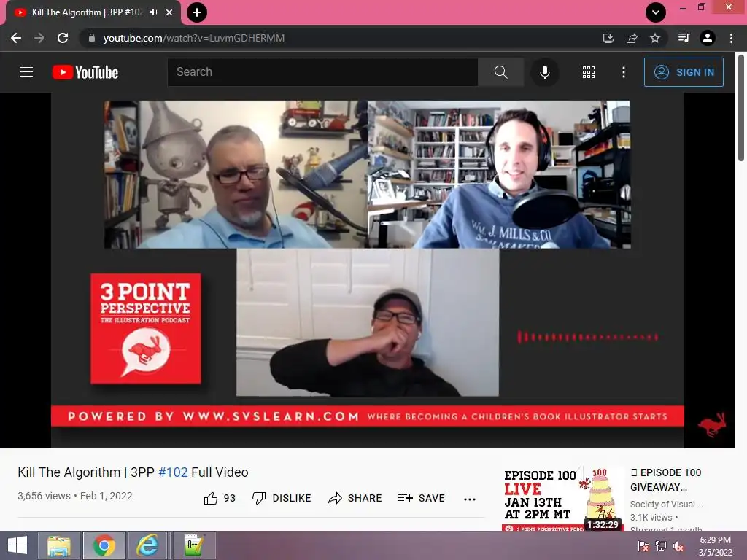Viewport: 747px width, 560px height.
Task: Reload the YouTube page
Action: tap(63, 38)
